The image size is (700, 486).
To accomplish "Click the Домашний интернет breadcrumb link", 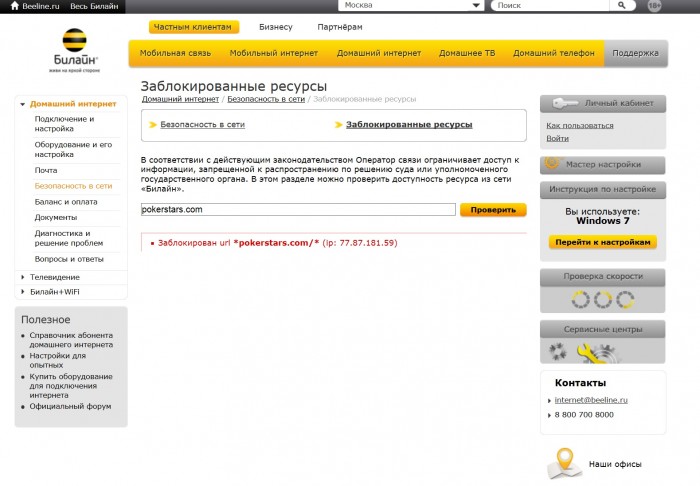I will tap(180, 99).
